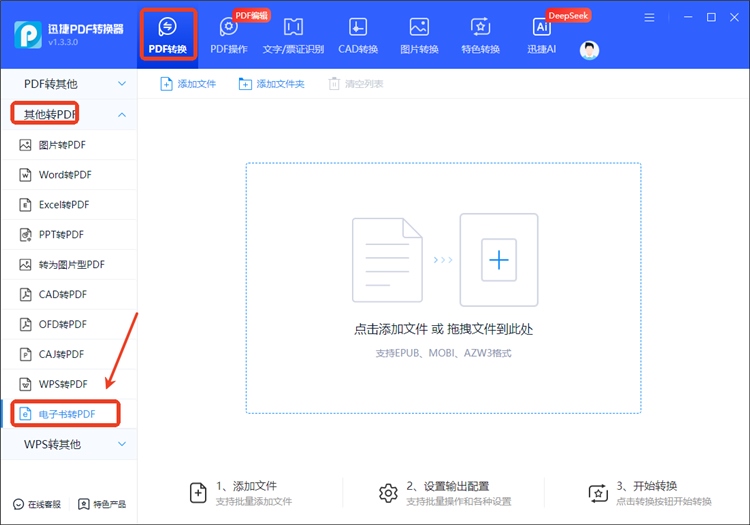Select 转为图片型PDF option
This screenshot has height=525, width=750.
pos(69,264)
